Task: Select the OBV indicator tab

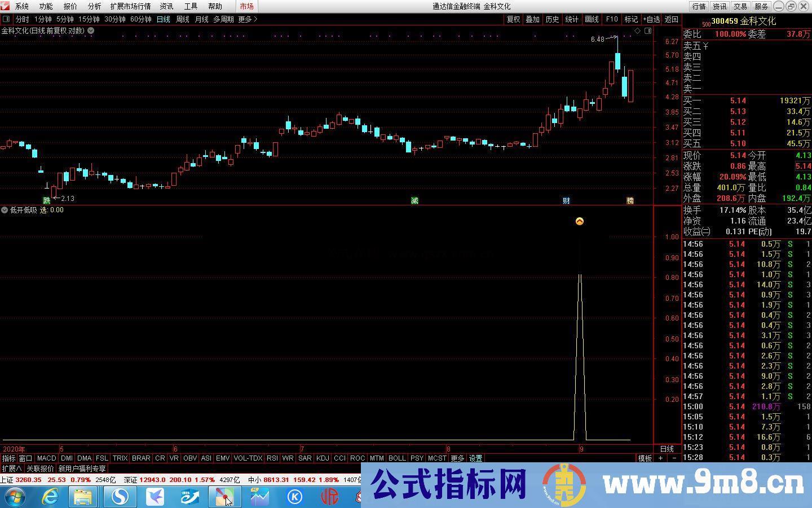Action: (190, 458)
